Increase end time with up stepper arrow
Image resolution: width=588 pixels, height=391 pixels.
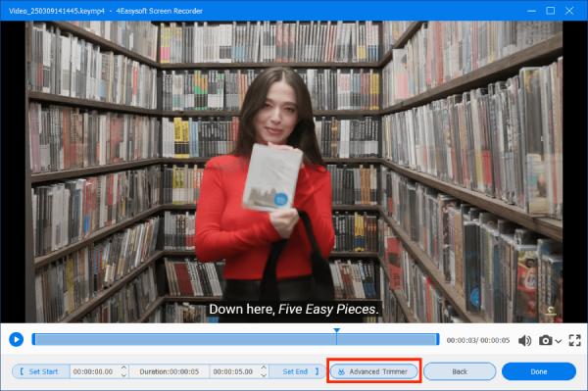[264, 368]
